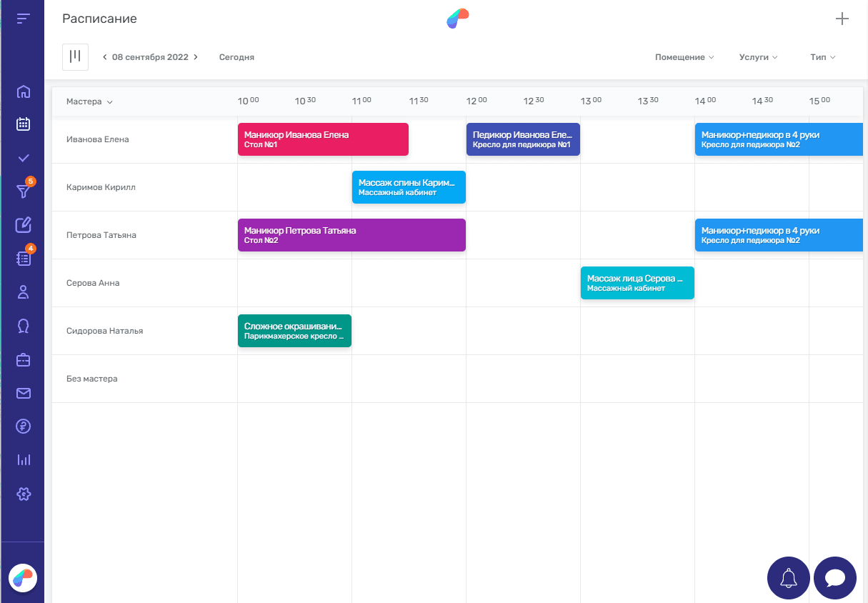Click the ruble finance sidebar icon
This screenshot has width=868, height=603.
coord(23,427)
